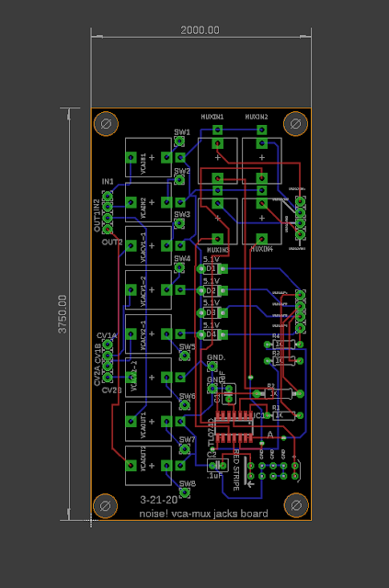The height and width of the screenshot is (588, 389).
Task: Click the arrow below the power header stripe
Action: (250, 484)
